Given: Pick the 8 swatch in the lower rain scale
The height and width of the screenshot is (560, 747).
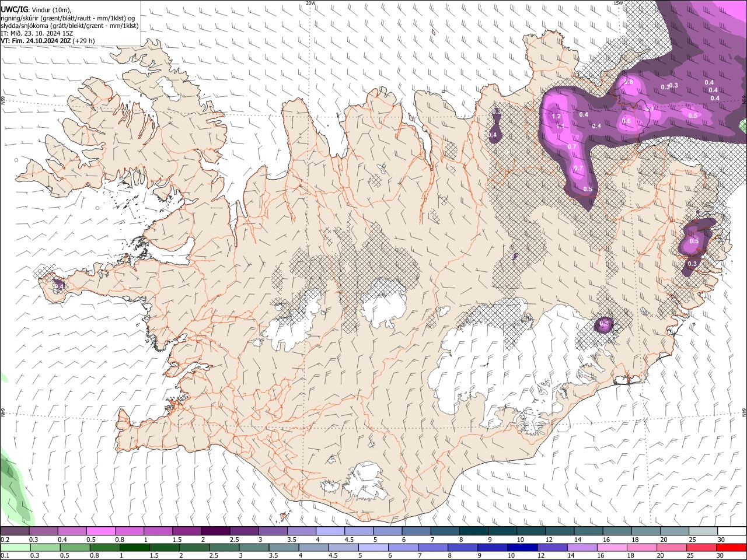Looking at the screenshot, I should (x=462, y=547).
